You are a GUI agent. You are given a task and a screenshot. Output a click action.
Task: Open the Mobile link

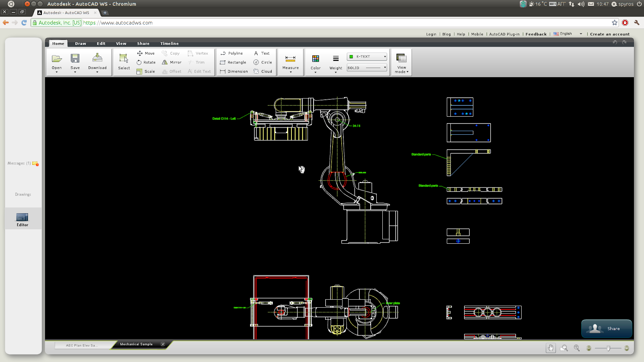(x=477, y=34)
